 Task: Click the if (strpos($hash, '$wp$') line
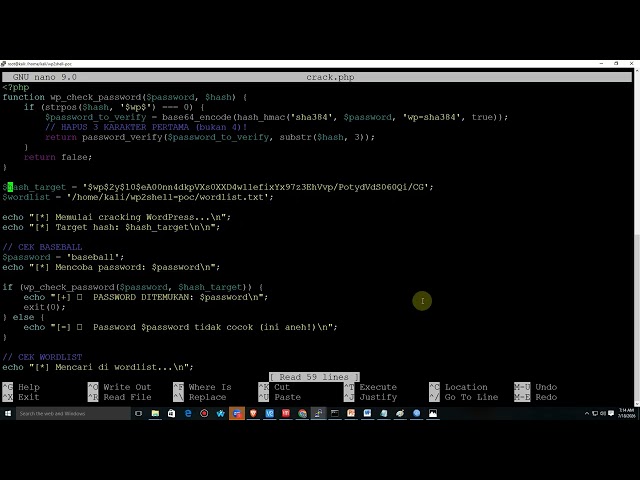[x=114, y=107]
